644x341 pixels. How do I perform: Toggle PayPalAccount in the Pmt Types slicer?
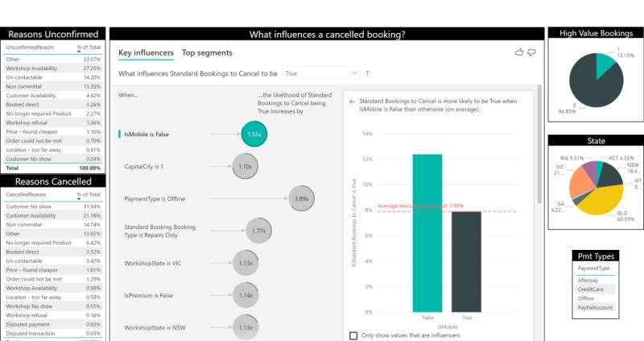tap(594, 306)
